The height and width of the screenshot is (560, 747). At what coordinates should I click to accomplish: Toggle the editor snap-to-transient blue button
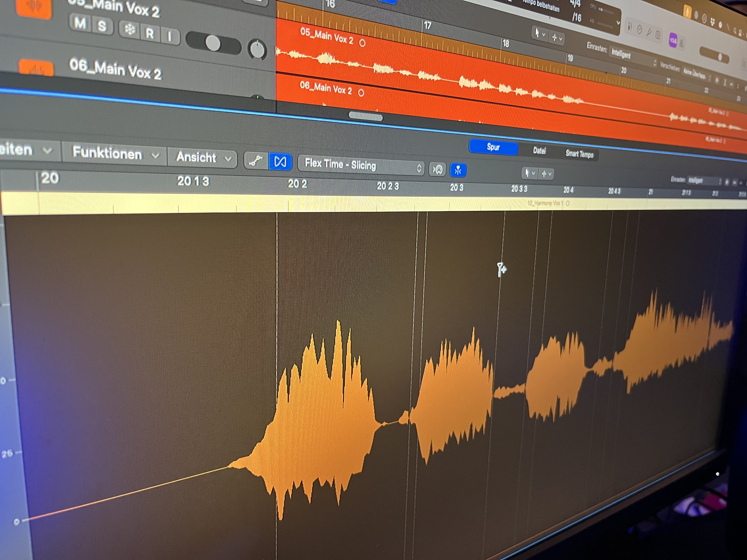[x=458, y=171]
